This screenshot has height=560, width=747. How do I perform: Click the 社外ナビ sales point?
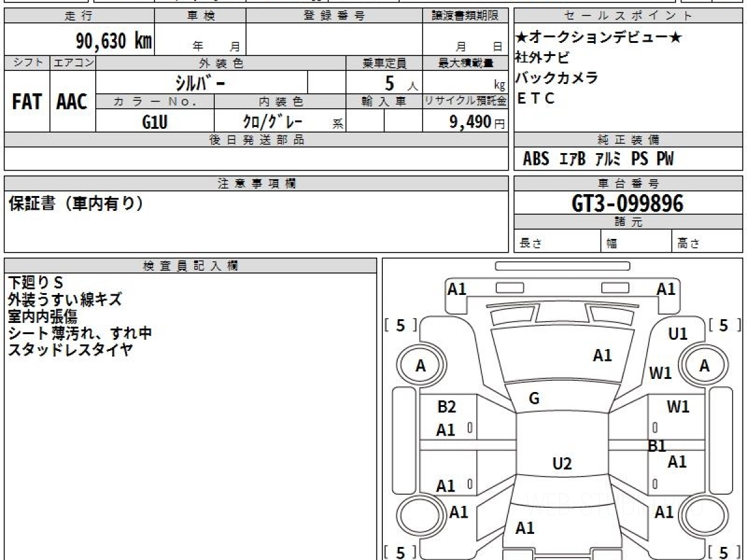click(x=542, y=58)
